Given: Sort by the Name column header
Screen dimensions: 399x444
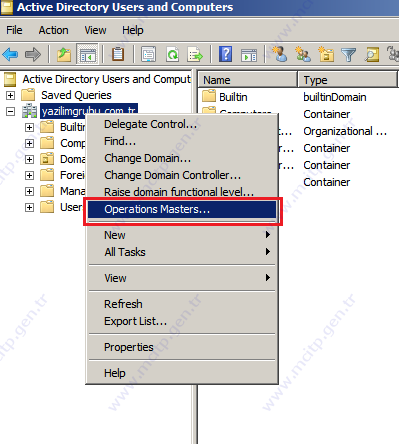Looking at the screenshot, I should click(x=248, y=80).
